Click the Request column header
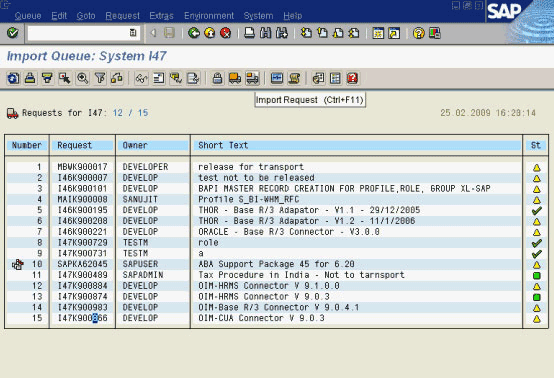The height and width of the screenshot is (378, 554). pos(82,145)
